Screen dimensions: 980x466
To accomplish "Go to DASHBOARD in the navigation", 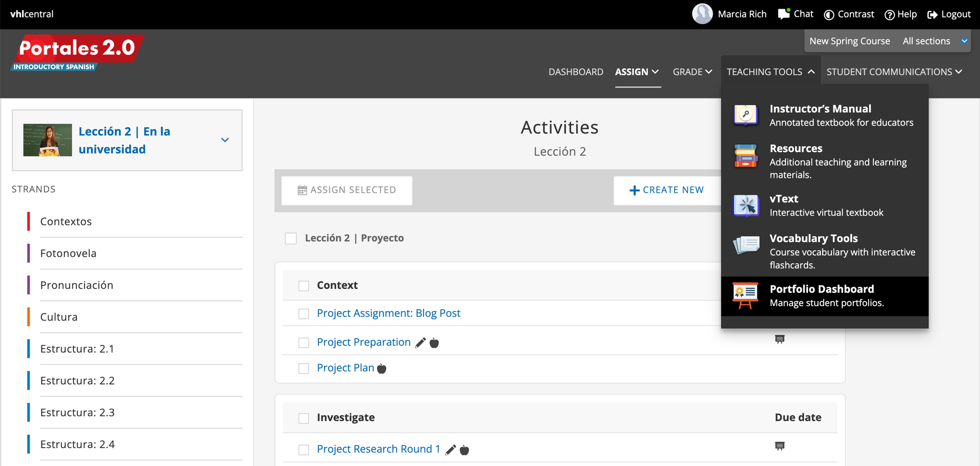I will (x=576, y=72).
